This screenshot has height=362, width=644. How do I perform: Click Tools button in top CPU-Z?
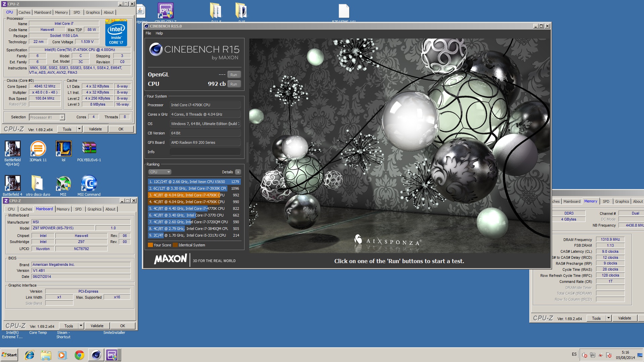click(x=67, y=129)
